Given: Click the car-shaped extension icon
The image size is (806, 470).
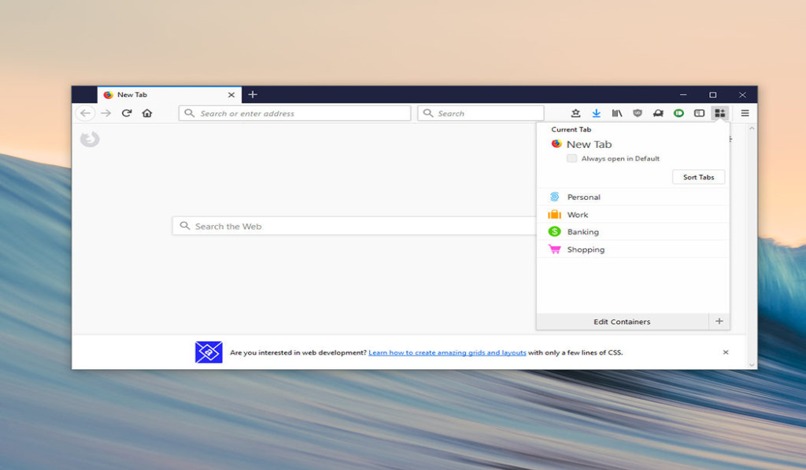Looking at the screenshot, I should pos(658,113).
